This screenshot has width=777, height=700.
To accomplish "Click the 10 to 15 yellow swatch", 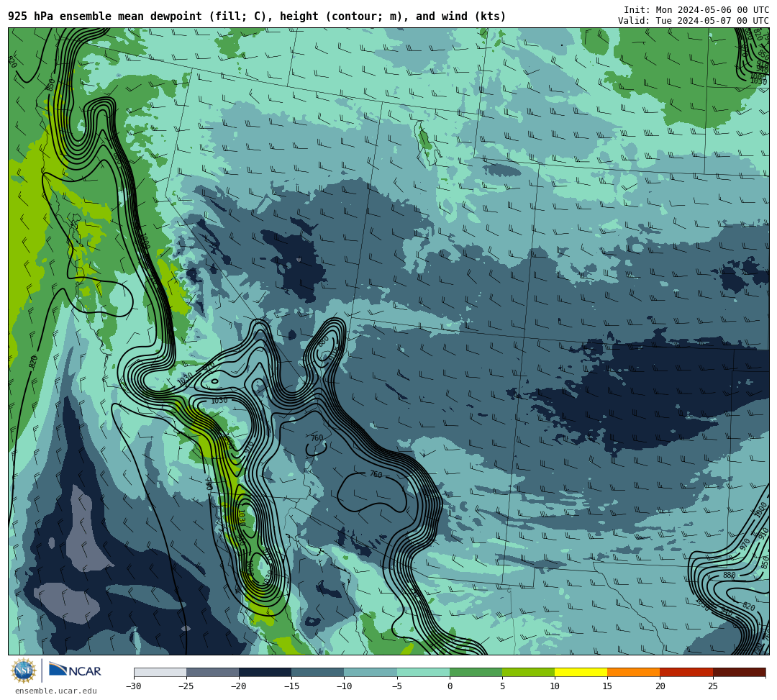I will click(581, 672).
